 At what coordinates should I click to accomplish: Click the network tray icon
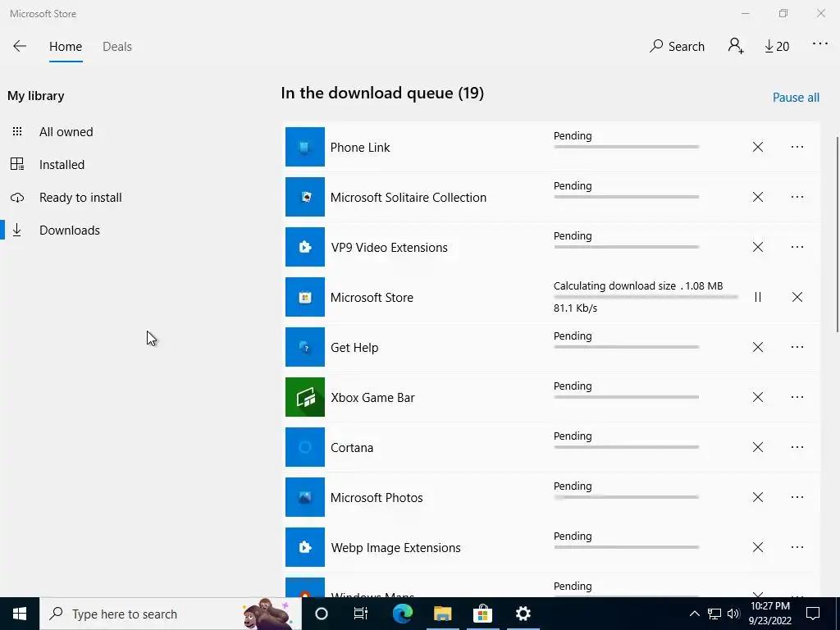point(714,614)
